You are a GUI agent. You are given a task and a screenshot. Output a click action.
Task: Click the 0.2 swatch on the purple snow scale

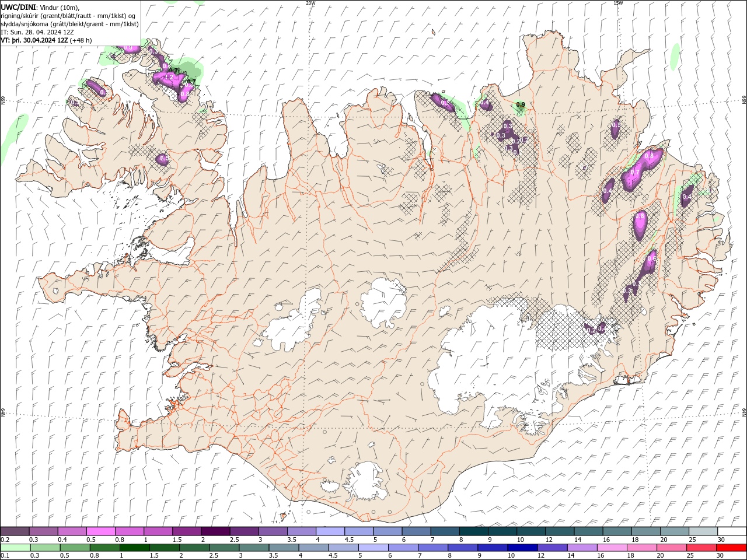(x=15, y=531)
